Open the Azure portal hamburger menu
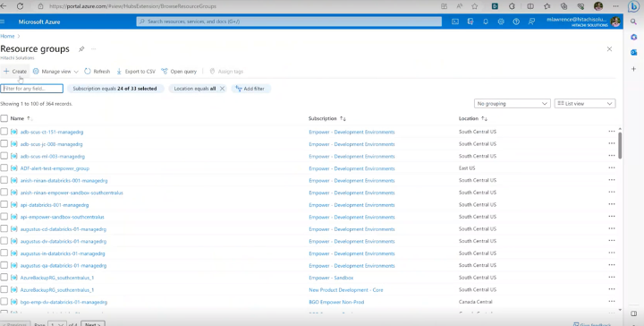644x326 pixels. pyautogui.click(x=3, y=21)
